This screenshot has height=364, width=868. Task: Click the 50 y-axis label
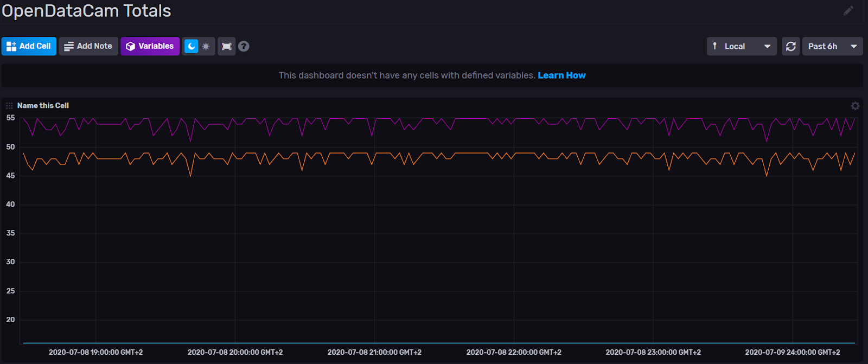pyautogui.click(x=10, y=147)
